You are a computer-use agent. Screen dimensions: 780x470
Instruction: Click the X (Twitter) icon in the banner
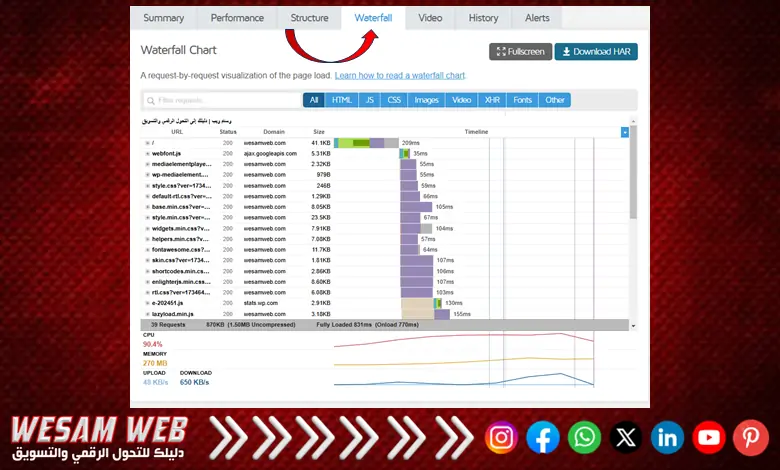point(626,437)
